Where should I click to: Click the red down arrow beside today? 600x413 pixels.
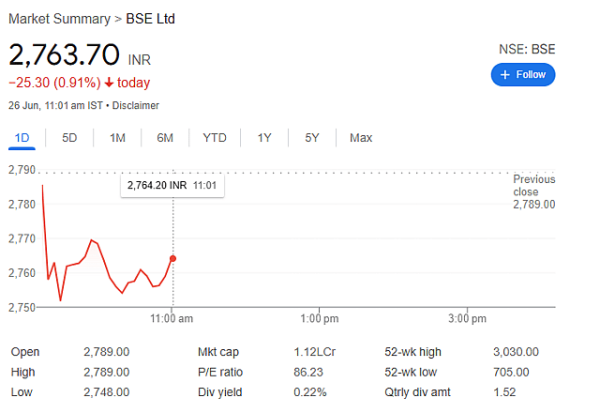109,83
